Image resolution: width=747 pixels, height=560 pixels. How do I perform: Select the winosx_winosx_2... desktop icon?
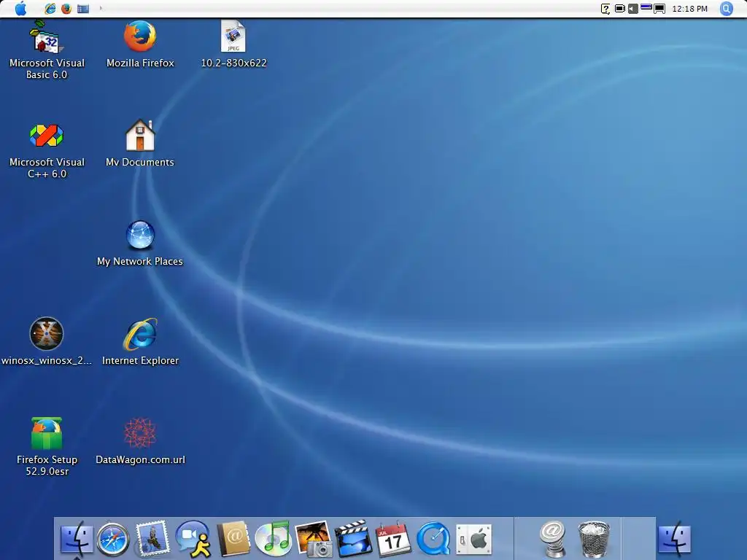(x=47, y=341)
